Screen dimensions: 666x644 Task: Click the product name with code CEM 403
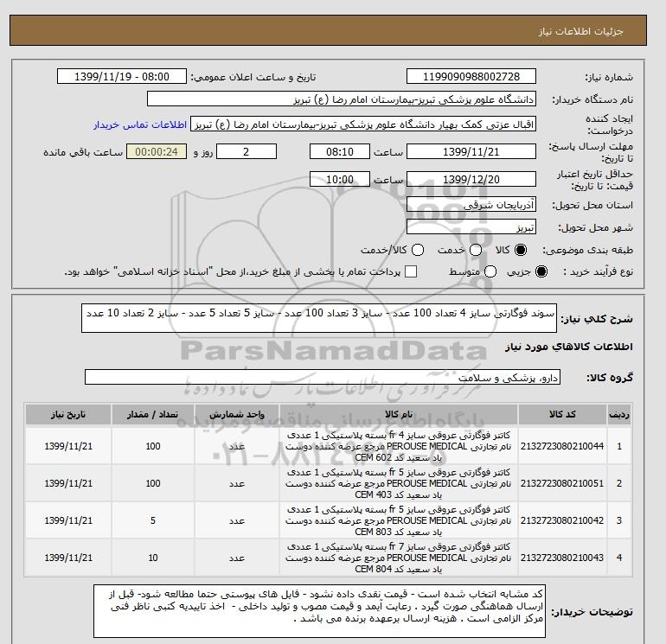[x=399, y=483]
